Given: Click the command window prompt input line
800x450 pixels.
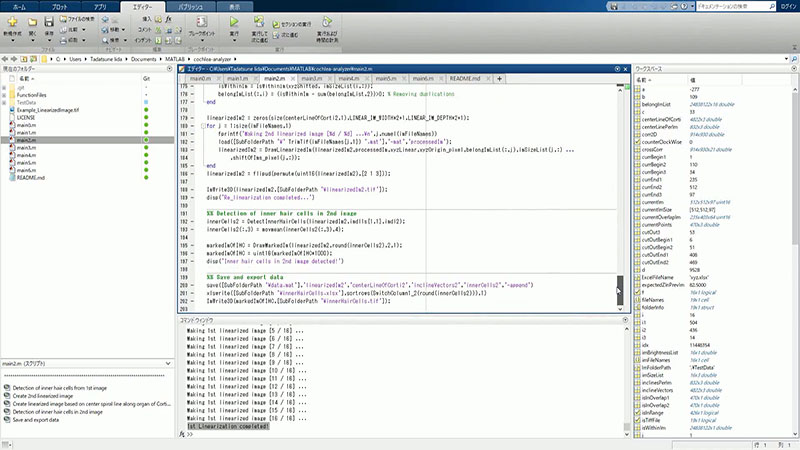Looking at the screenshot, I should pyautogui.click(x=406, y=434).
